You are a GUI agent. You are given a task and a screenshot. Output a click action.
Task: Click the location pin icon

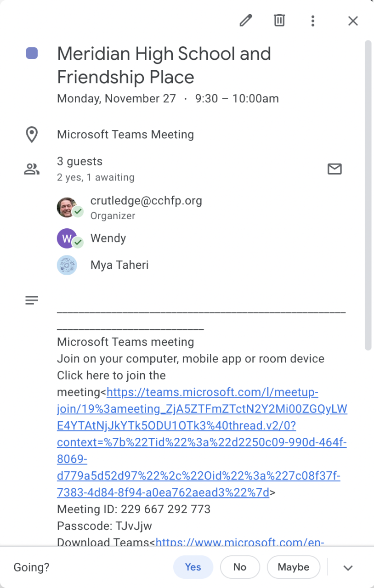click(31, 135)
